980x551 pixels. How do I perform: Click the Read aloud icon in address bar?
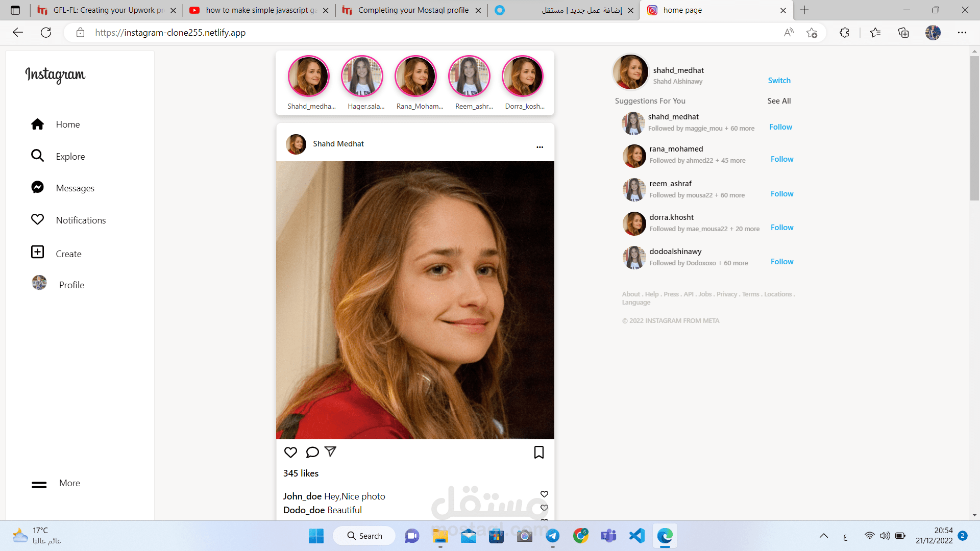[x=789, y=33]
